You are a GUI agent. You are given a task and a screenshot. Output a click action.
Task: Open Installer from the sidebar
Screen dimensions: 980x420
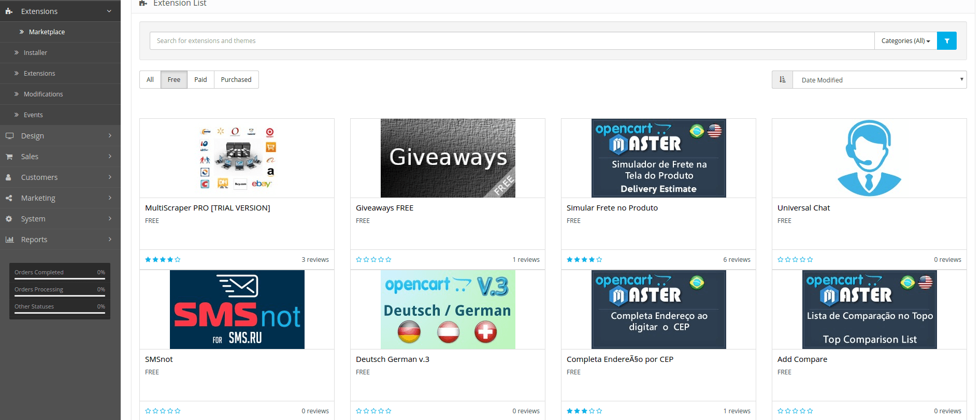(35, 53)
